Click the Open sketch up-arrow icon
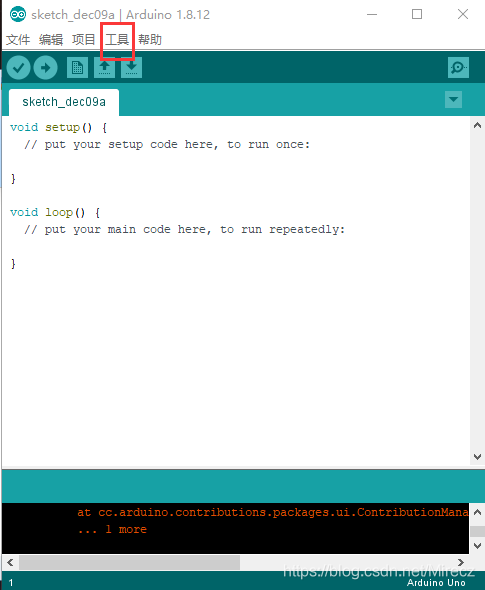 pos(104,68)
